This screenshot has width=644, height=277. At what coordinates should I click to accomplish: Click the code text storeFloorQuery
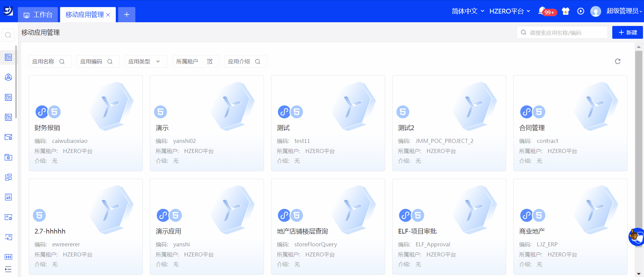pos(316,244)
